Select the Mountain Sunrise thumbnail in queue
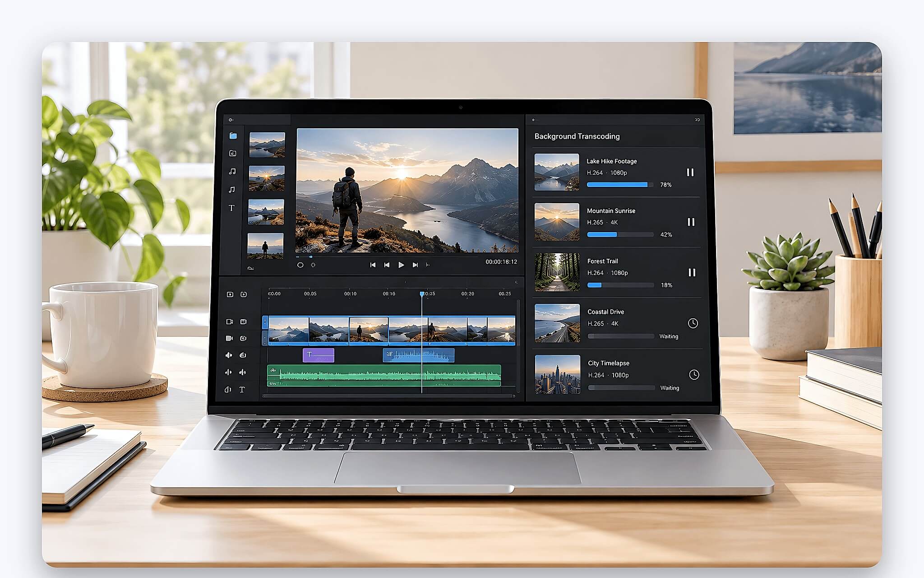Viewport: 924px width, 578px height. click(x=557, y=222)
